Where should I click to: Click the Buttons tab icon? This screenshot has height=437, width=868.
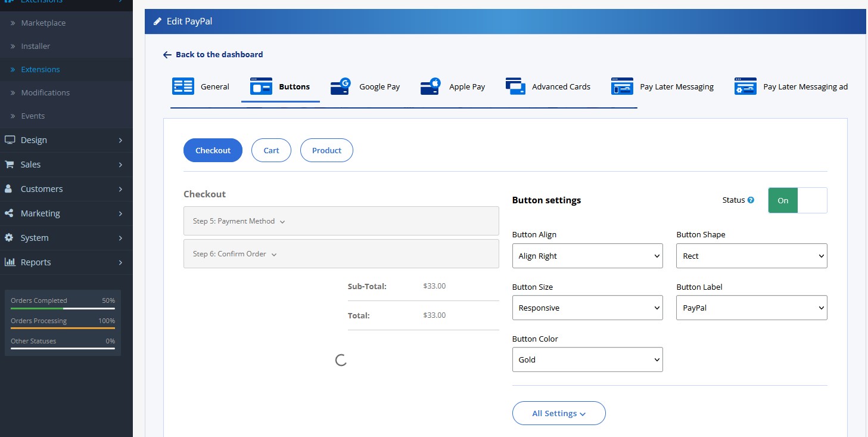click(262, 86)
